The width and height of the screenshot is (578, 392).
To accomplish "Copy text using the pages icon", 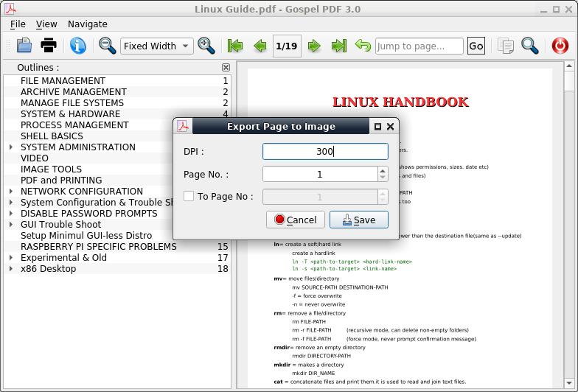I will [506, 46].
